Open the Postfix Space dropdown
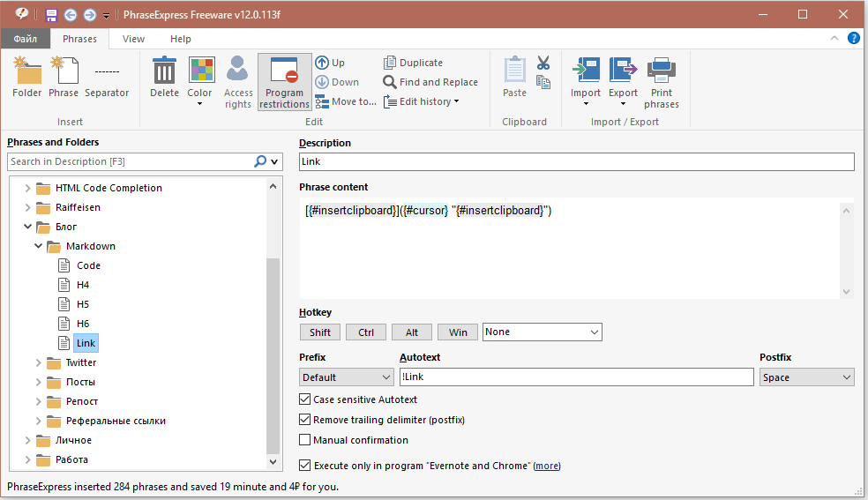 tap(806, 377)
